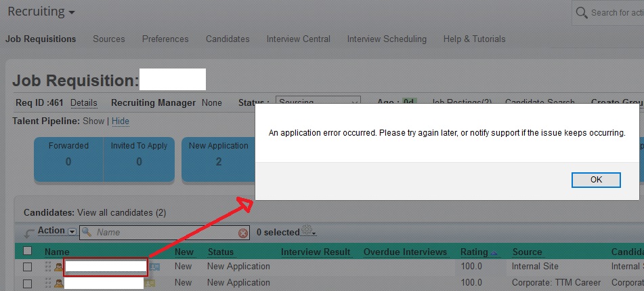The image size is (644, 291).
Task: Open the gear display options menu
Action: click(x=307, y=231)
